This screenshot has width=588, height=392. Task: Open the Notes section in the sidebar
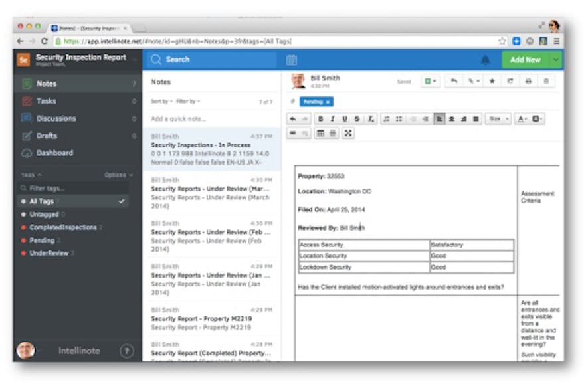(x=78, y=84)
